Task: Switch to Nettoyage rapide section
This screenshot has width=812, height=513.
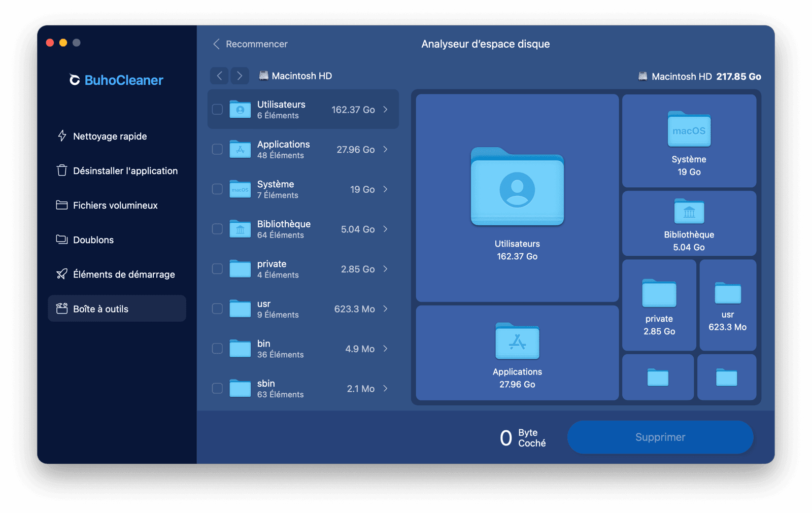Action: click(110, 136)
